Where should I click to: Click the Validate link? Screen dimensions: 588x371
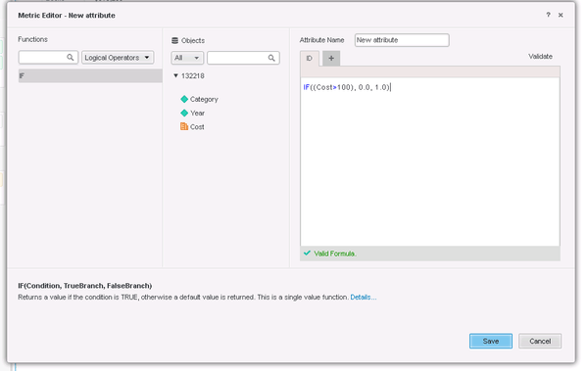[x=540, y=56]
